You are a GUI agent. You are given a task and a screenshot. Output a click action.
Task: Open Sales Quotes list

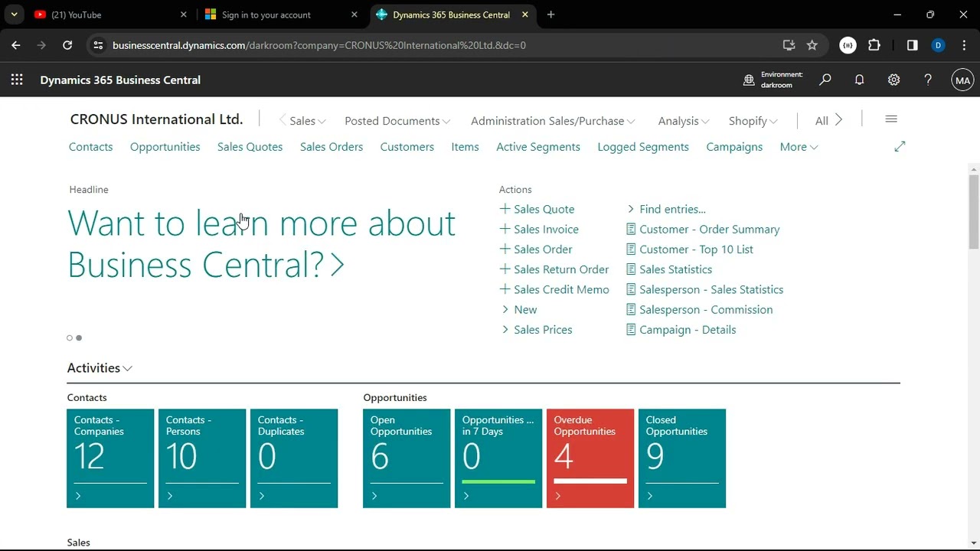250,147
